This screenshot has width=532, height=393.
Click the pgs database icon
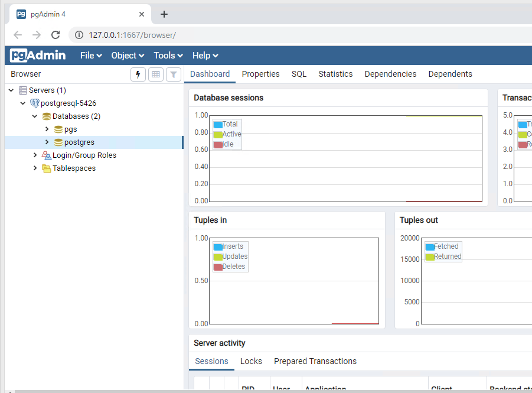point(58,129)
